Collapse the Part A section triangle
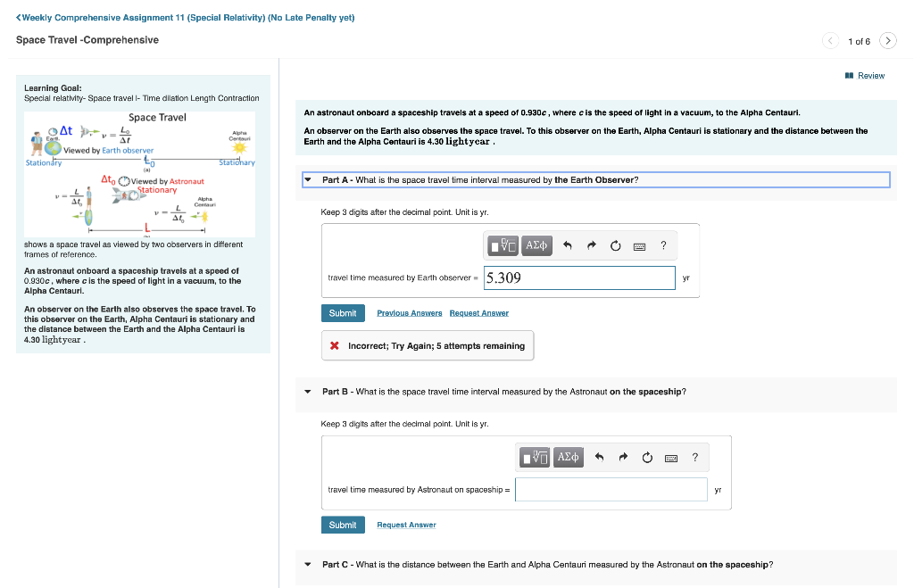The width and height of the screenshot is (914, 588). (308, 180)
